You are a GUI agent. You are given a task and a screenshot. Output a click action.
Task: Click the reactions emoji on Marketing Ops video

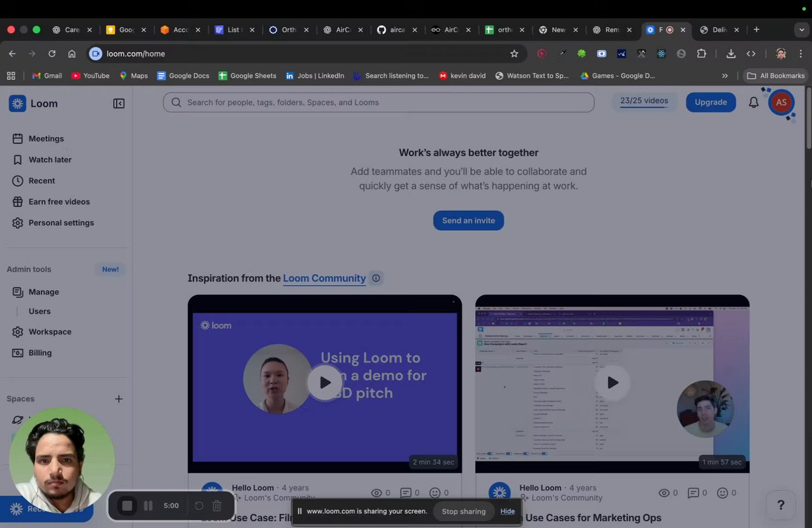click(x=722, y=492)
